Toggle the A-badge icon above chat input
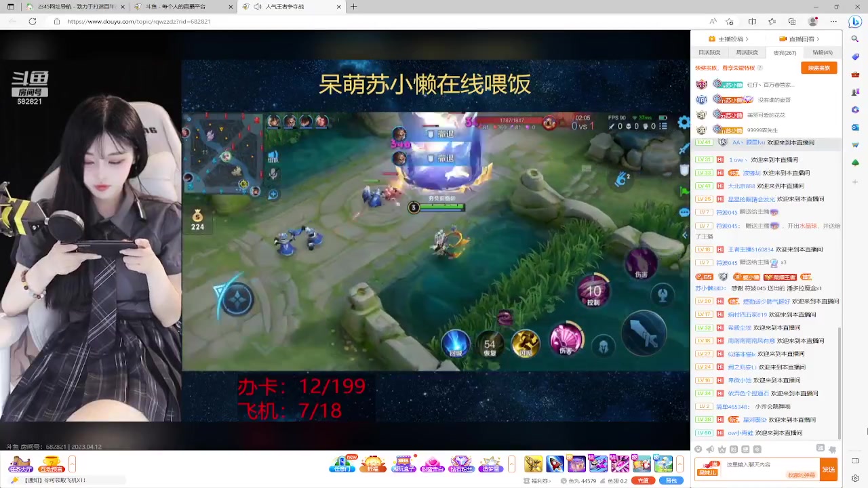The image size is (868, 488). (722, 449)
